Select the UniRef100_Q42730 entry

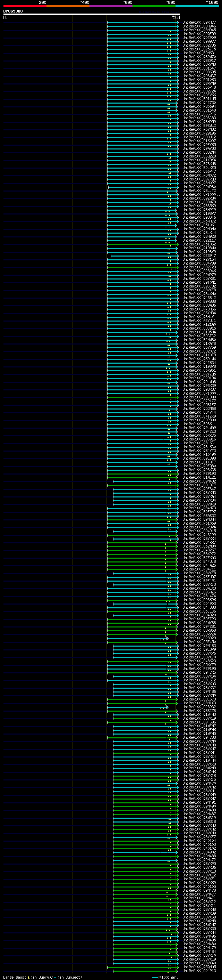199,103
